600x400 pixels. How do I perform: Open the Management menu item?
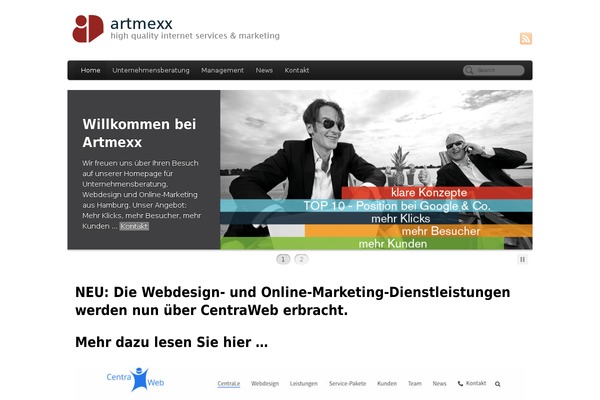[222, 70]
